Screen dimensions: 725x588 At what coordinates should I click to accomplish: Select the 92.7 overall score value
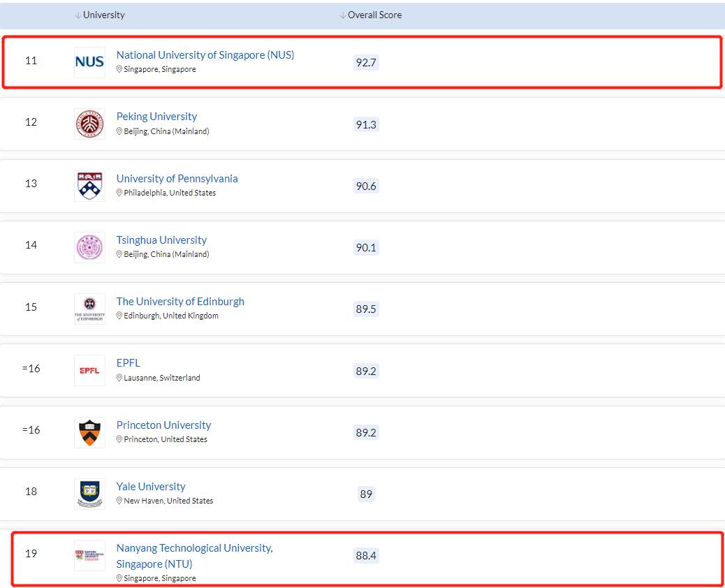coord(366,62)
